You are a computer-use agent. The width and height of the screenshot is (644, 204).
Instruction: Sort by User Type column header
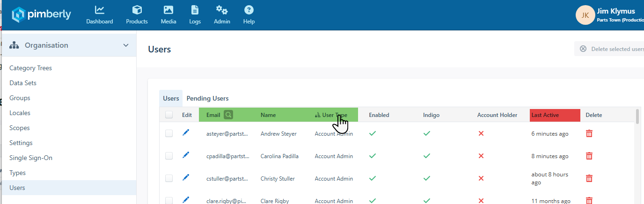click(x=334, y=115)
